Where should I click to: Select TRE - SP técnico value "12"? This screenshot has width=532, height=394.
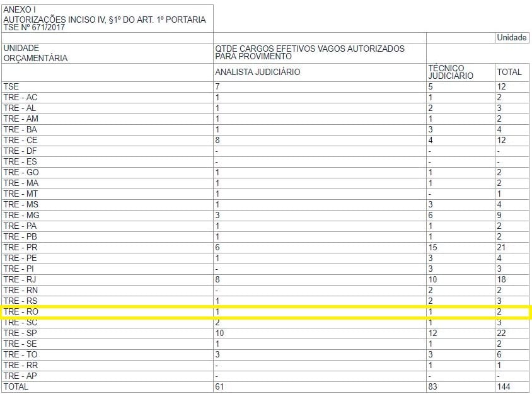(432, 333)
